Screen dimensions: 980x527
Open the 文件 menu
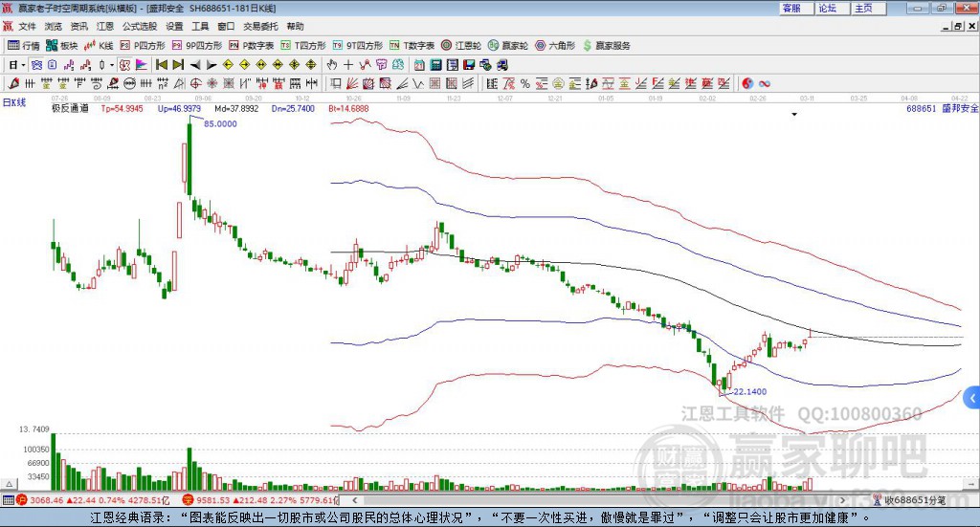coord(28,26)
